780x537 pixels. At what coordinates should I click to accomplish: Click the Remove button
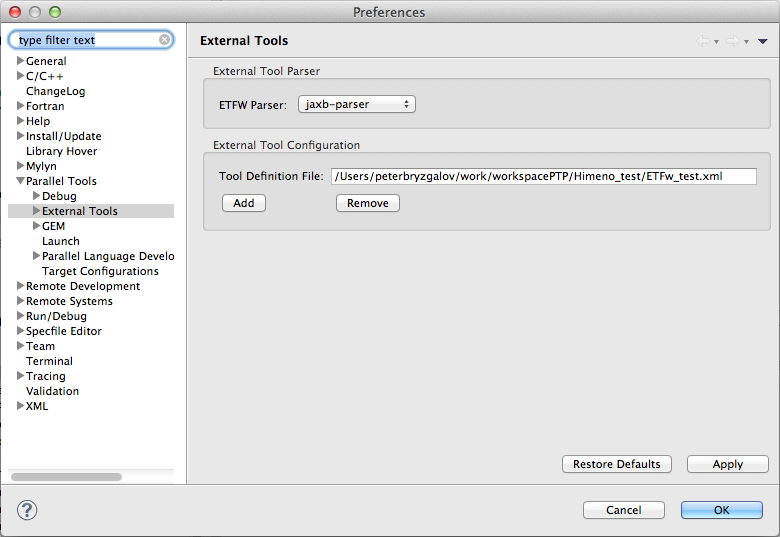pyautogui.click(x=367, y=203)
